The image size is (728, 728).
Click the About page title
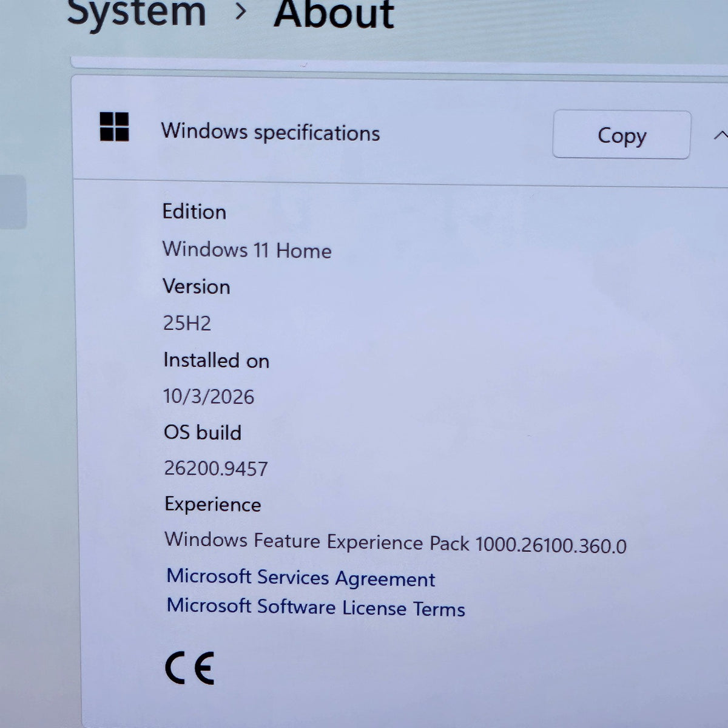pyautogui.click(x=334, y=13)
